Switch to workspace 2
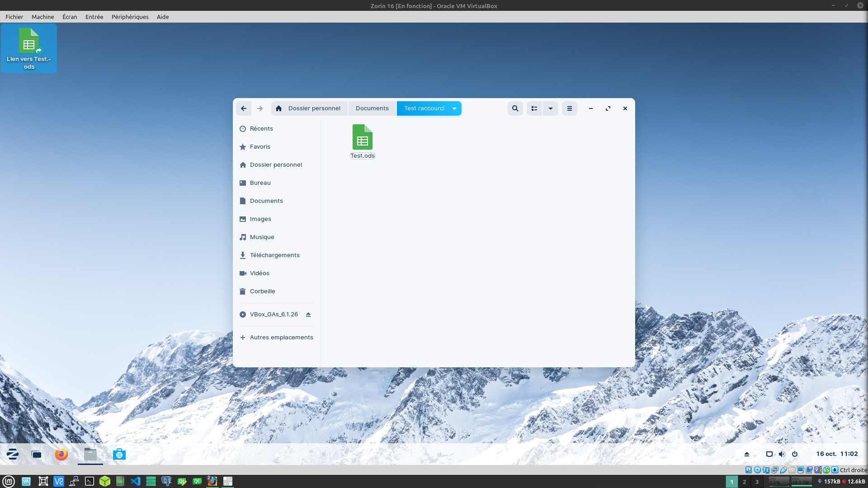The image size is (868, 488). [x=744, y=482]
